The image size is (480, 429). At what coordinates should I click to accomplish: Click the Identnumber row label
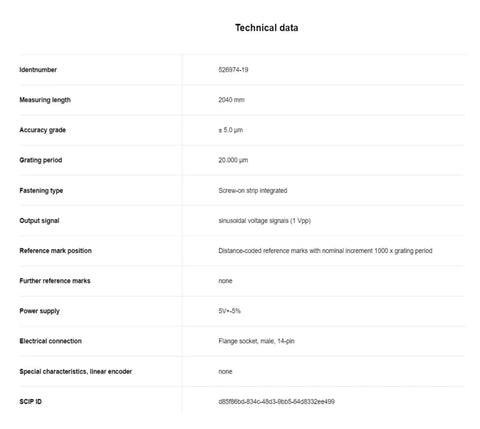click(x=38, y=70)
